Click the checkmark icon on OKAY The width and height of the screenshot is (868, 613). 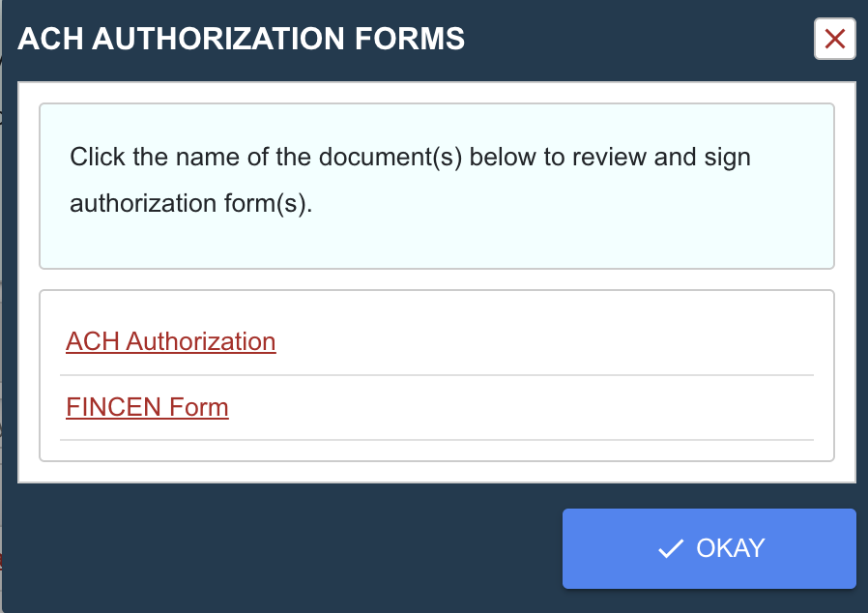click(x=670, y=549)
